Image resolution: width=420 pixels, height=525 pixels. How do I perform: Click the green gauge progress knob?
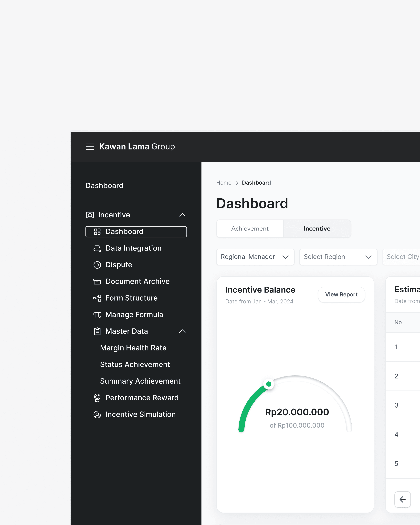tap(269, 384)
